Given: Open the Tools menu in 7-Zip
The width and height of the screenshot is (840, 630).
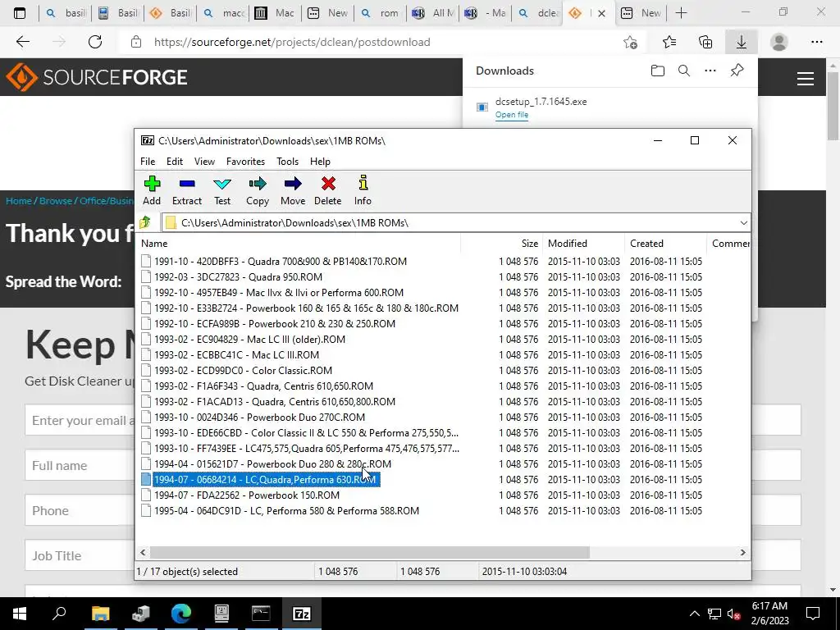Looking at the screenshot, I should [x=287, y=162].
